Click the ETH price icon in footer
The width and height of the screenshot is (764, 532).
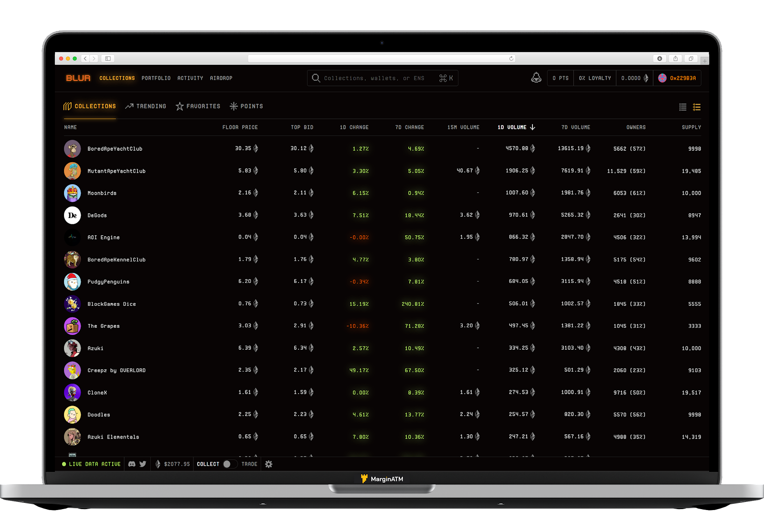pos(158,464)
